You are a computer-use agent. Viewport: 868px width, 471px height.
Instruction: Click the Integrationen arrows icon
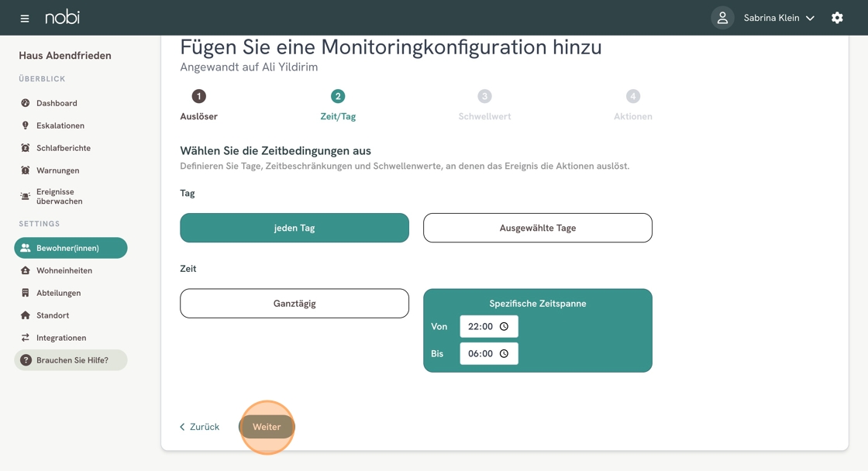pos(25,338)
